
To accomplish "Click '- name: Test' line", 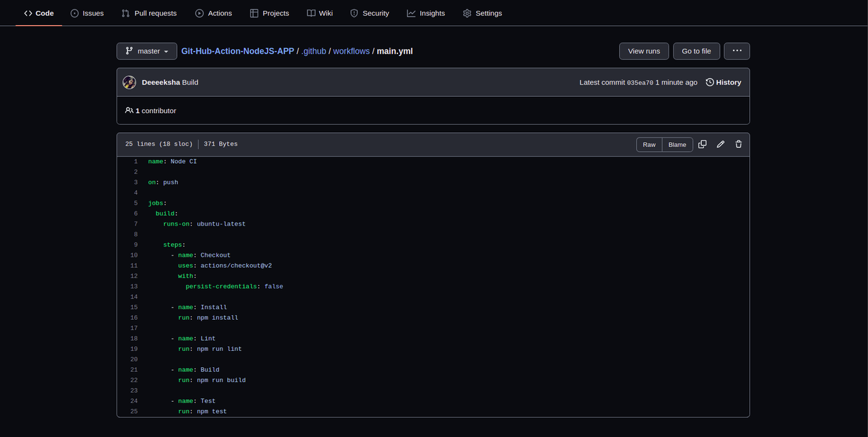I will [x=193, y=401].
